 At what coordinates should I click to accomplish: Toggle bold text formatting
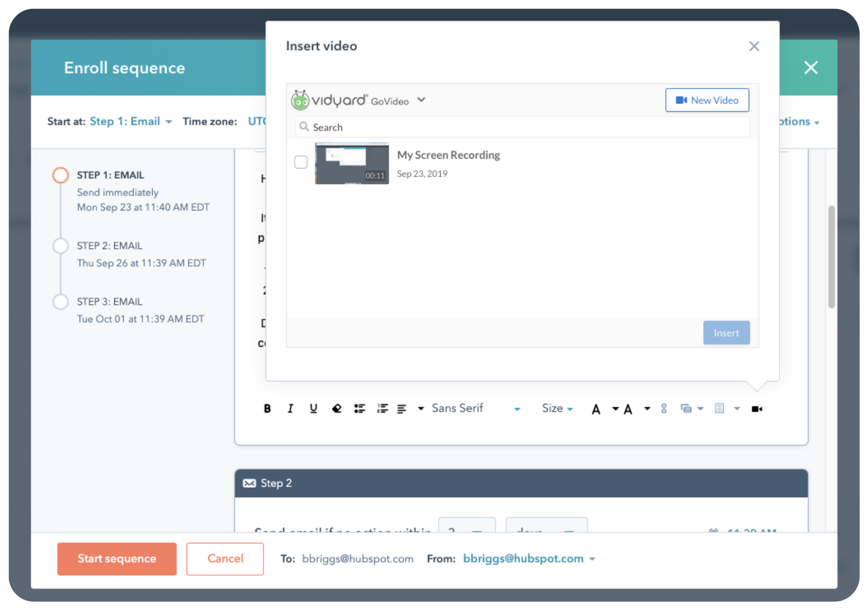point(267,409)
